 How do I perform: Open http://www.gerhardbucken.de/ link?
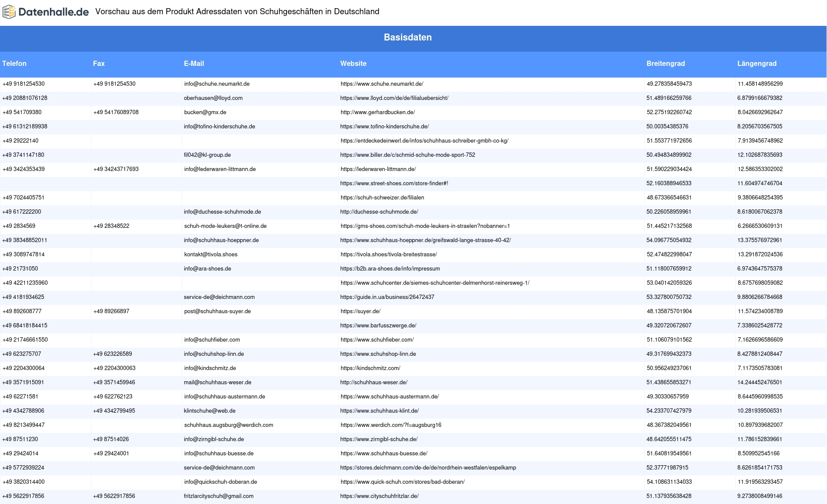[x=377, y=112]
